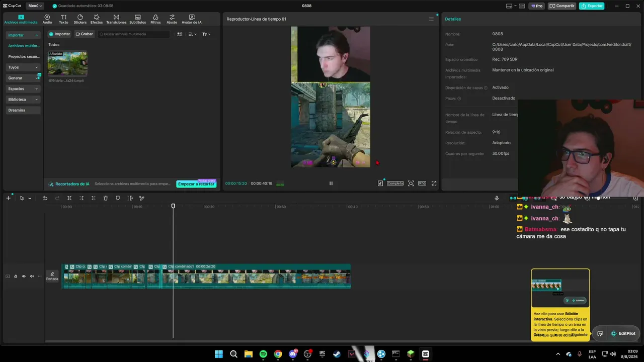Open the TikTok preview icon in player

tap(380, 184)
